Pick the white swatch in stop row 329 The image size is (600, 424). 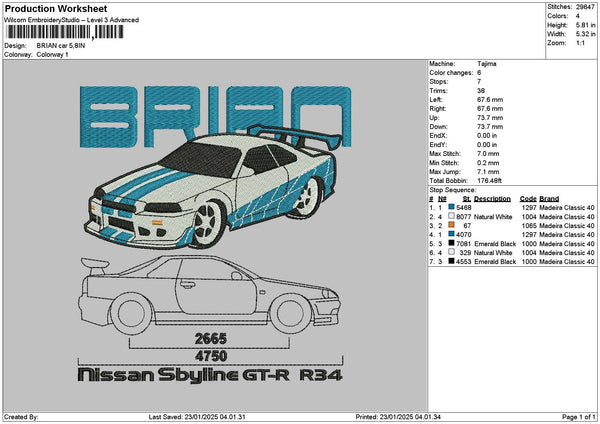click(452, 252)
